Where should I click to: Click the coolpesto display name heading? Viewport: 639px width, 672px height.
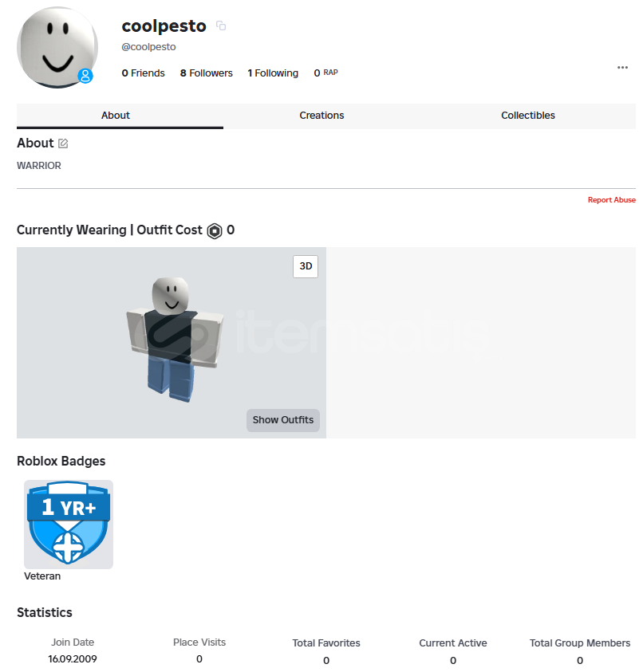pos(164,26)
